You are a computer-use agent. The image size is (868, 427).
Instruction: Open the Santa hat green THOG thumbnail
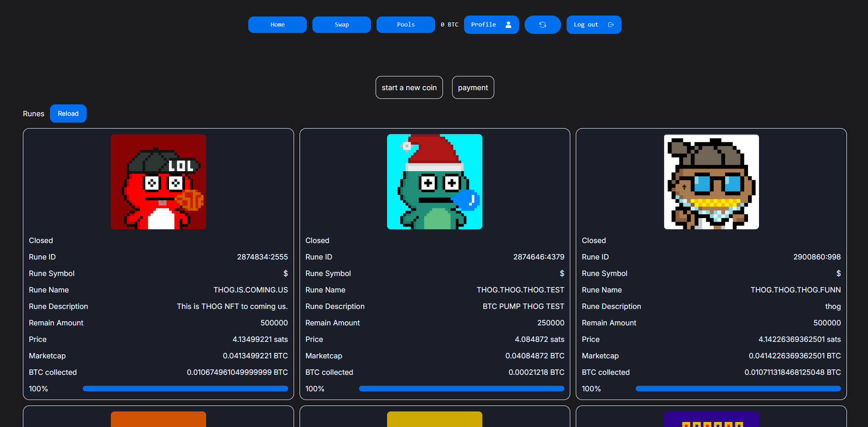[x=435, y=182]
